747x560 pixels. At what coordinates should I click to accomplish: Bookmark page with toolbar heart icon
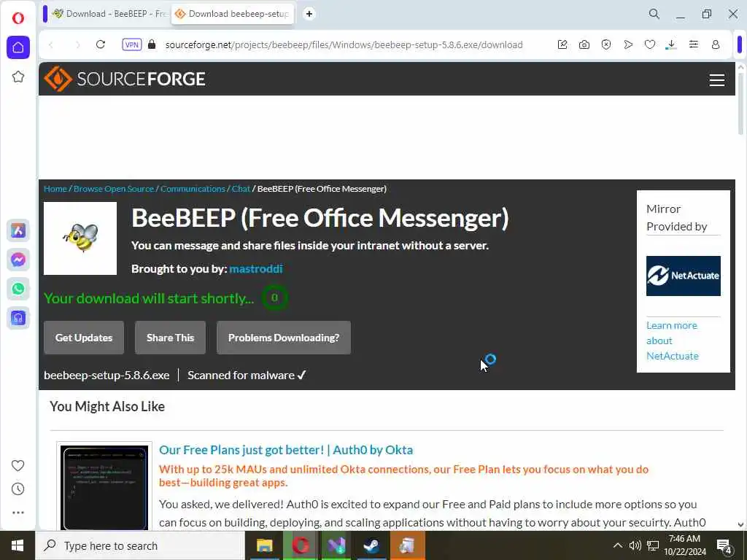pos(650,44)
